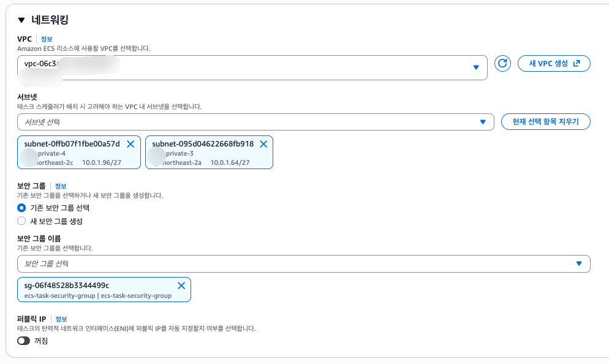The width and height of the screenshot is (609, 364).
Task: Remove subnet-095d04622668fb918 with its X icon
Action: tap(263, 144)
